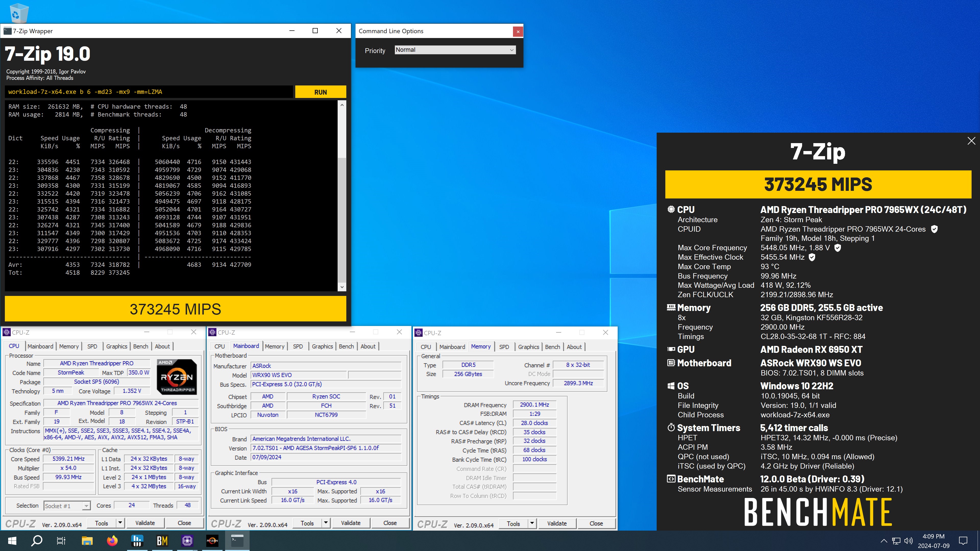Open Memory tab in first CPU-Z window
Image resolution: width=980 pixels, height=551 pixels.
tap(69, 346)
